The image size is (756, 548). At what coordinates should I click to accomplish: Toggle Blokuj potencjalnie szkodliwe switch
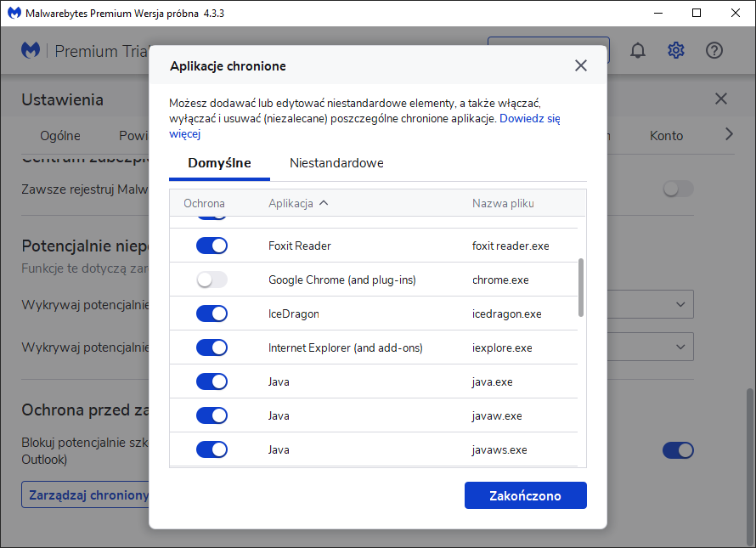click(678, 450)
